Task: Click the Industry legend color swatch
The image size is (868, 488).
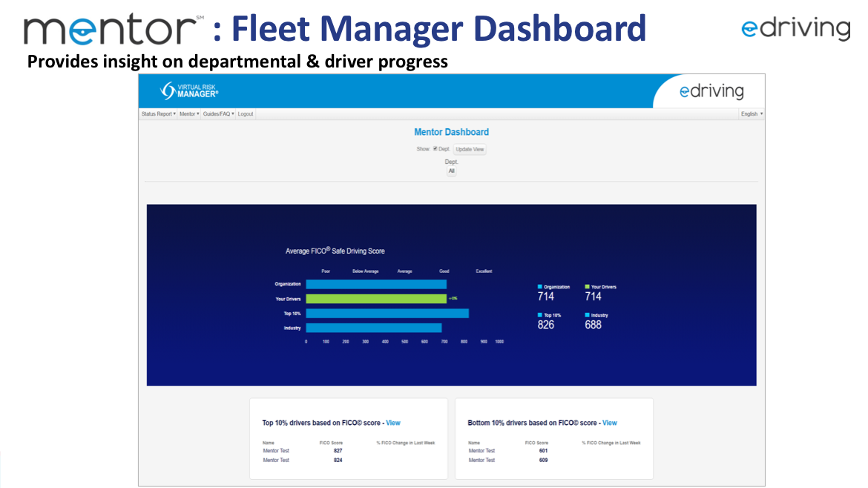Action: click(x=587, y=314)
